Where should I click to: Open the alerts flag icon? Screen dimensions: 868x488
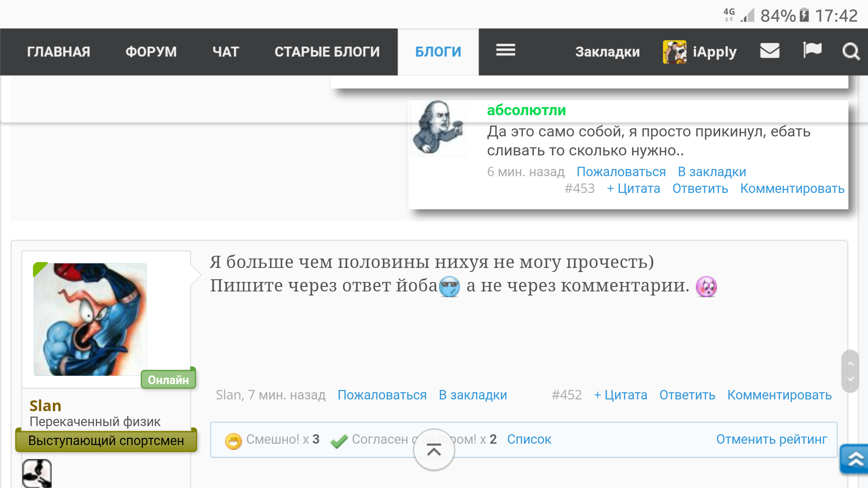click(812, 50)
